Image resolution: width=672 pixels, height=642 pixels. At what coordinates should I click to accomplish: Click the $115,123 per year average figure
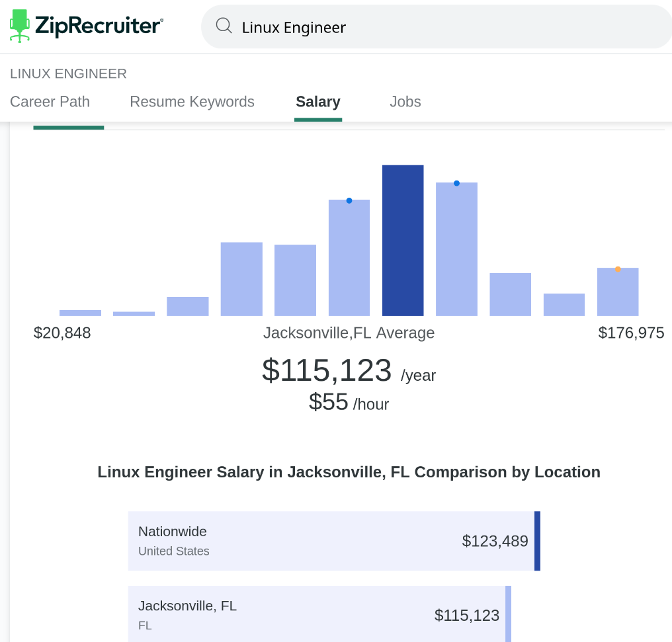click(x=327, y=370)
